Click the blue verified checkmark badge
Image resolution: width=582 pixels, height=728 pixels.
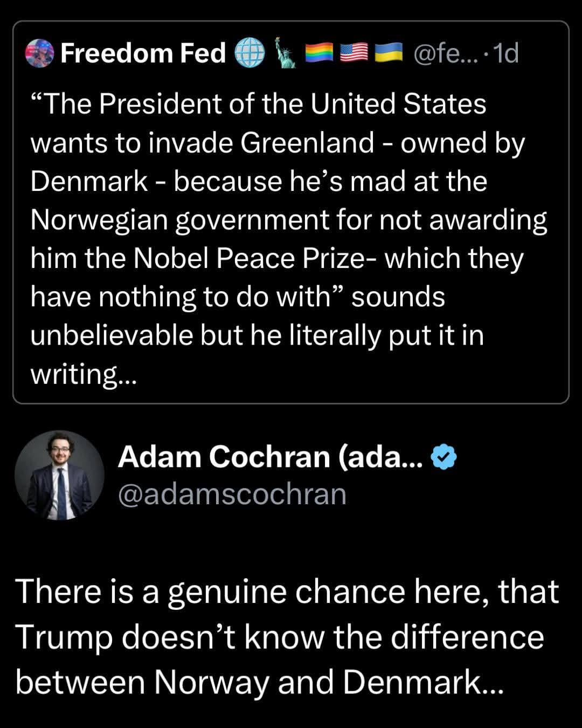[444, 457]
